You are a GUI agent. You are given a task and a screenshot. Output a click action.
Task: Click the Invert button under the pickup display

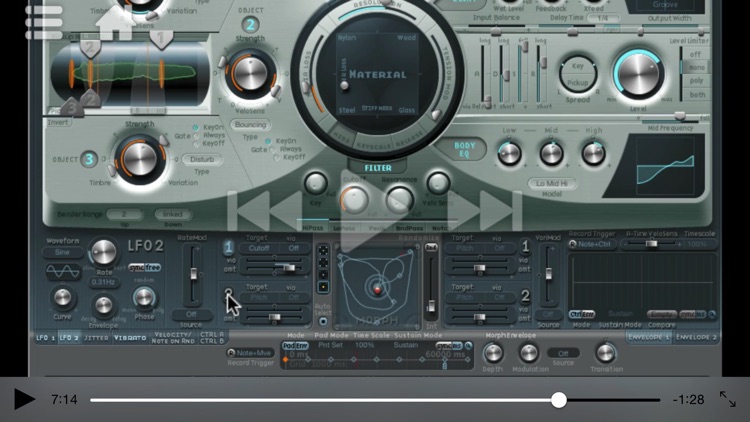click(x=58, y=122)
